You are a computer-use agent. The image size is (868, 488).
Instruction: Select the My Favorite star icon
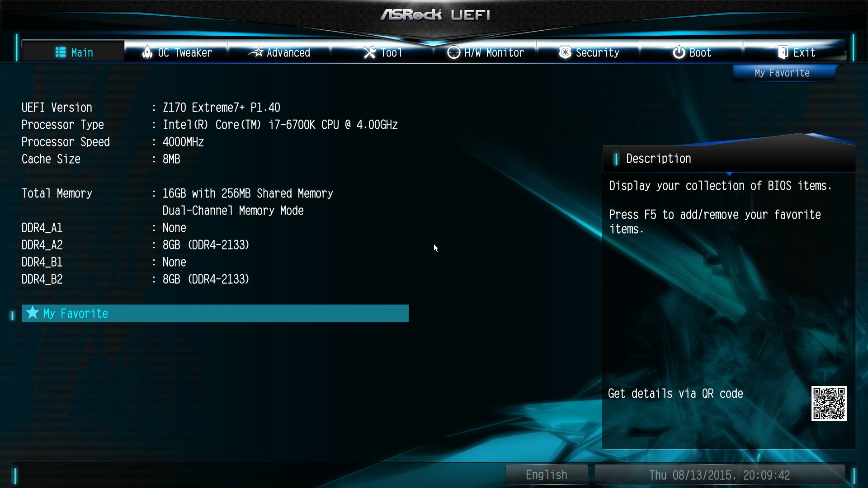pos(33,313)
